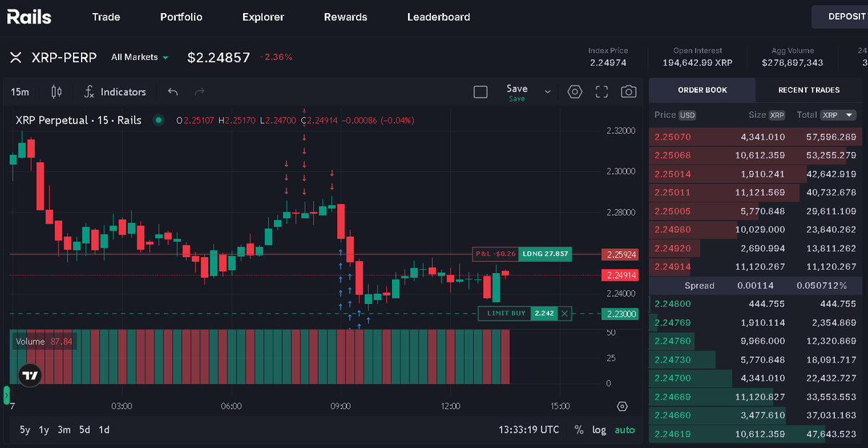Click the Index Price value 2.24974
868x448 pixels.
pos(608,63)
